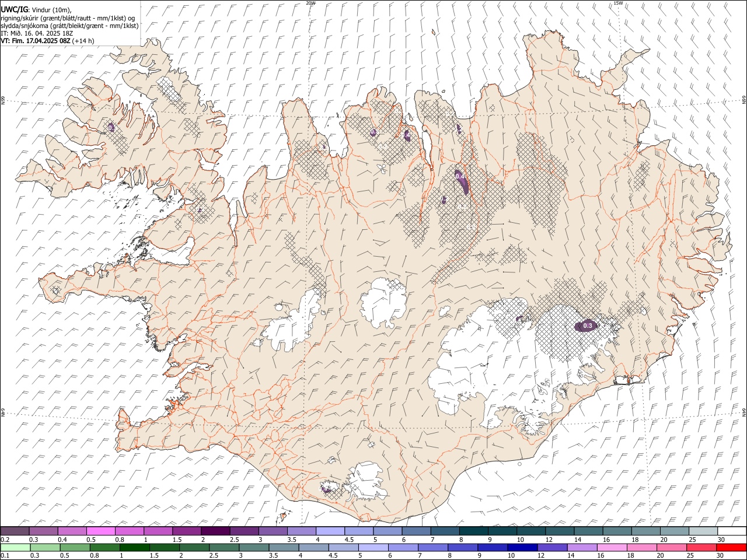The width and height of the screenshot is (747, 560).
Task: Click the 'VT: Fim. 17.04.2025 08Z' valid time
Action: (36, 41)
